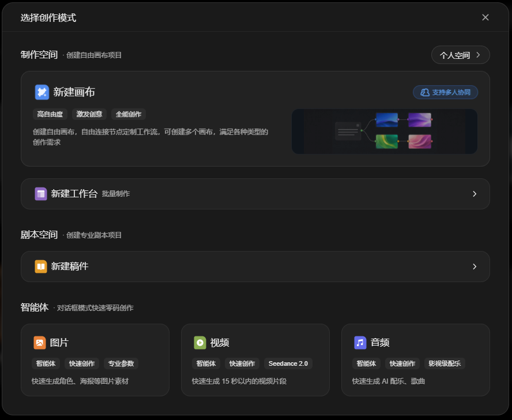Open the 视频 agent card
The height and width of the screenshot is (420, 512).
point(255,360)
